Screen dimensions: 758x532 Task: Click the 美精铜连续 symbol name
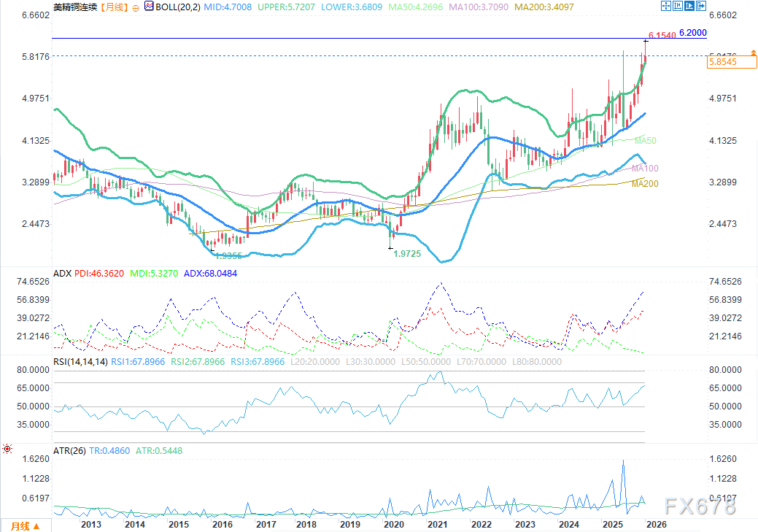75,7
